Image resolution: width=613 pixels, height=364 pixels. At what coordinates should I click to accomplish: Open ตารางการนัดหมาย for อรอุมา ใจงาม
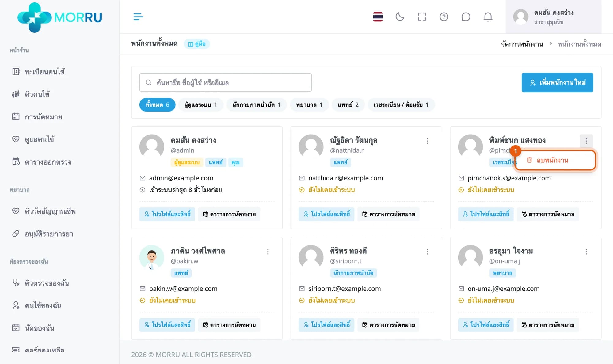pos(548,325)
